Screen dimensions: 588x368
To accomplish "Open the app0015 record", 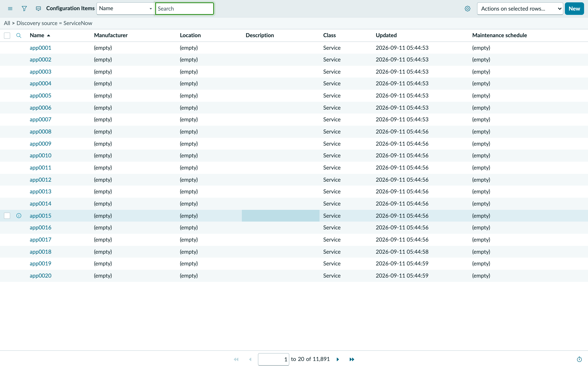I will (x=40, y=216).
